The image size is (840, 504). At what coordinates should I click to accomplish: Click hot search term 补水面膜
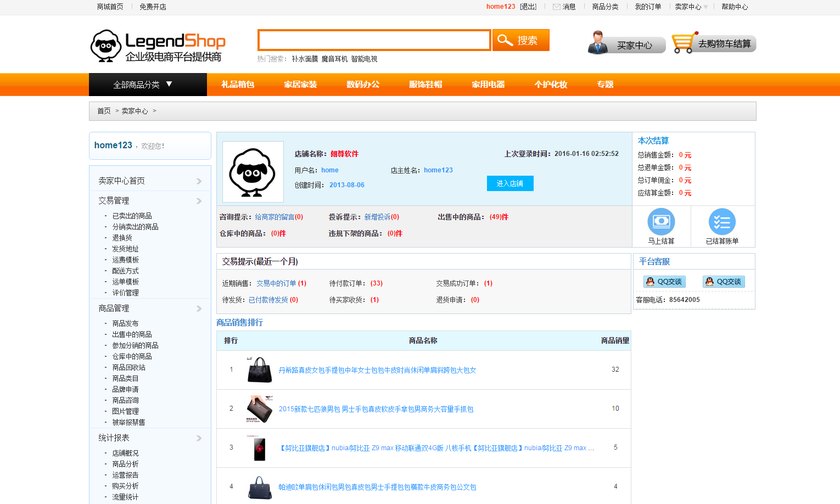click(305, 59)
